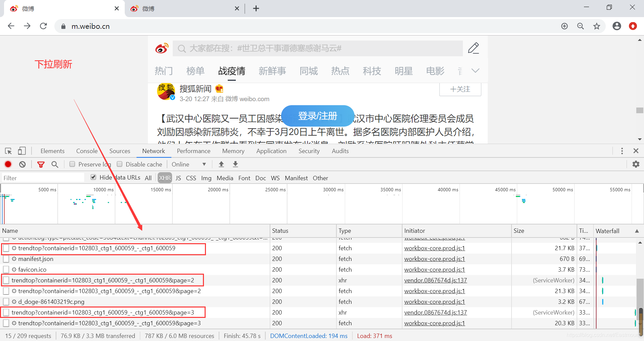Screen dimensions: 644x341
Task: Clear the network log
Action: click(22, 164)
